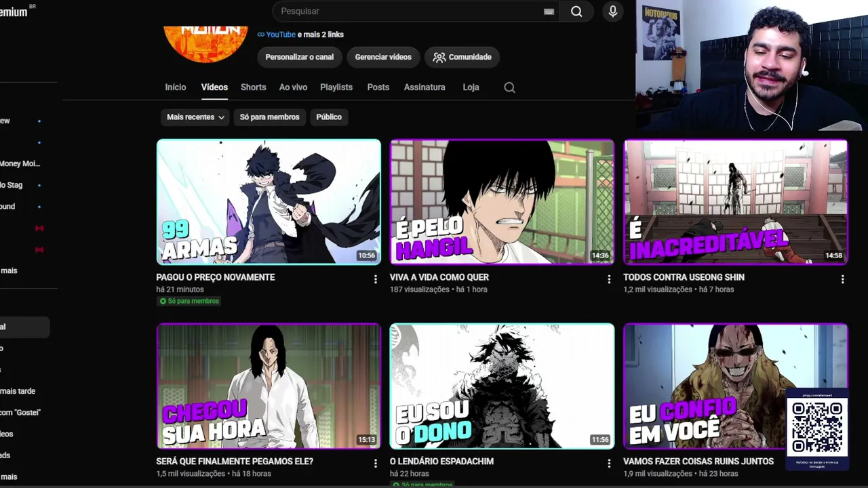868x488 pixels.
Task: Switch to the Shorts tab
Action: pyautogui.click(x=253, y=87)
